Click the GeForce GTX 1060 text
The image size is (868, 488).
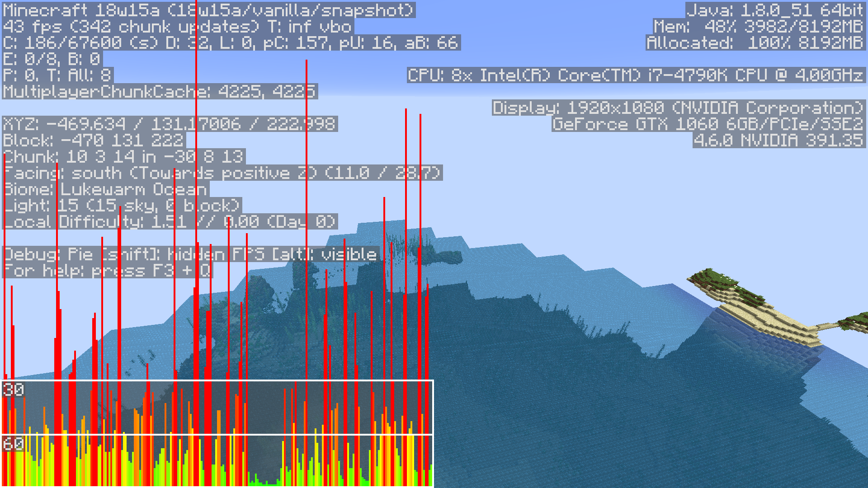tap(708, 124)
